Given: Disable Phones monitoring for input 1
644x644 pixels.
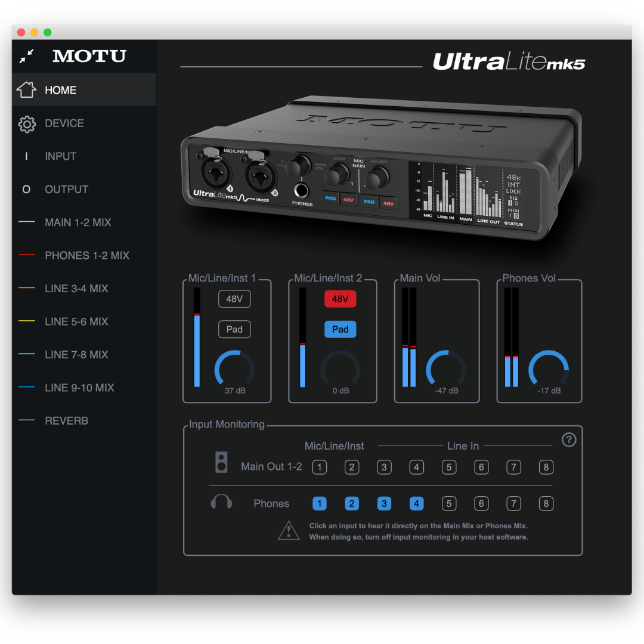Looking at the screenshot, I should coord(320,503).
